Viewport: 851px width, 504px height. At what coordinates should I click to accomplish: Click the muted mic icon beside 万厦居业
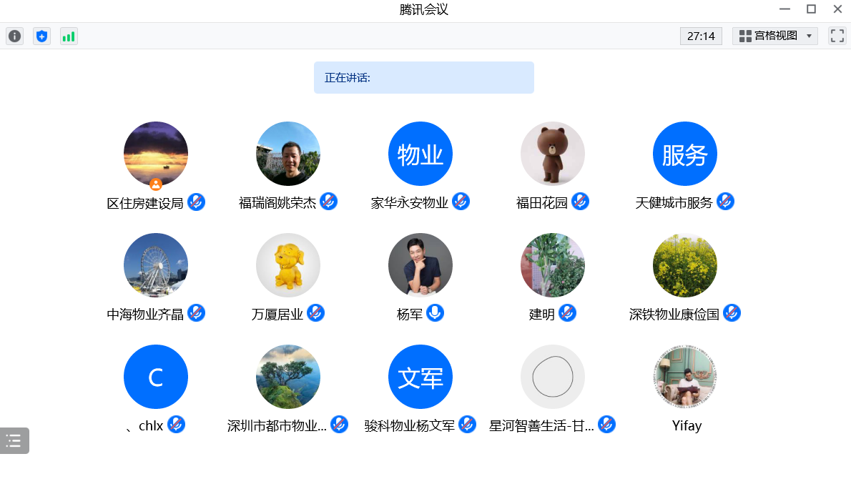(x=315, y=313)
